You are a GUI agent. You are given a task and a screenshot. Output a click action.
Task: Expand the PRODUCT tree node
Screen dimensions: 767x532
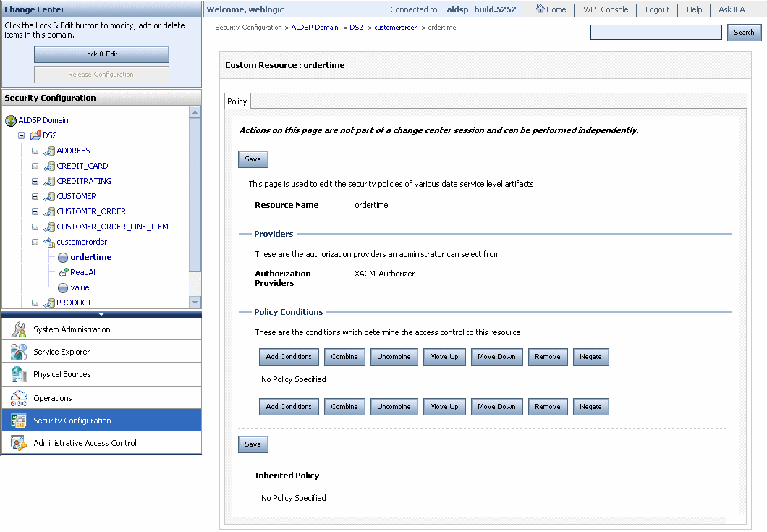[x=35, y=303]
